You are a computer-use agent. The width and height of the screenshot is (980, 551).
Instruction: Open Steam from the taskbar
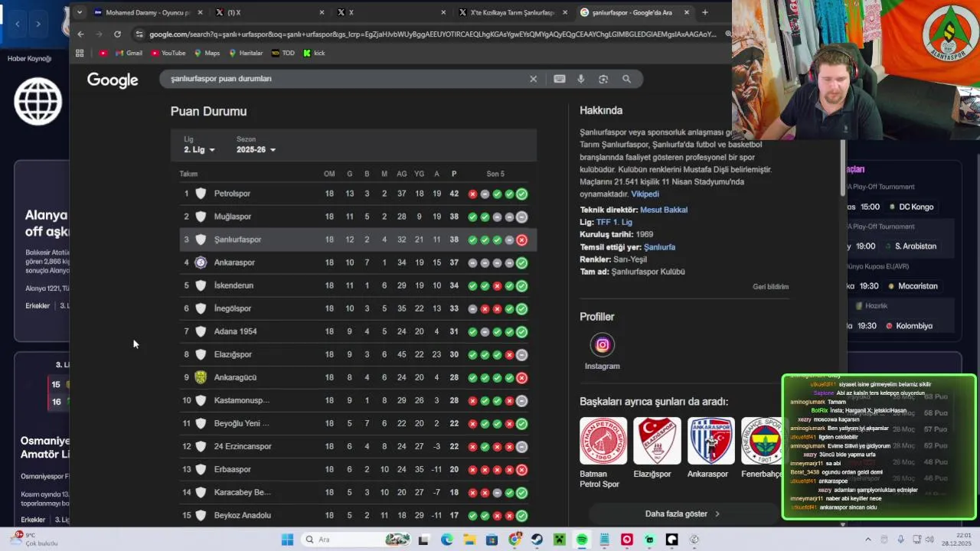537,540
